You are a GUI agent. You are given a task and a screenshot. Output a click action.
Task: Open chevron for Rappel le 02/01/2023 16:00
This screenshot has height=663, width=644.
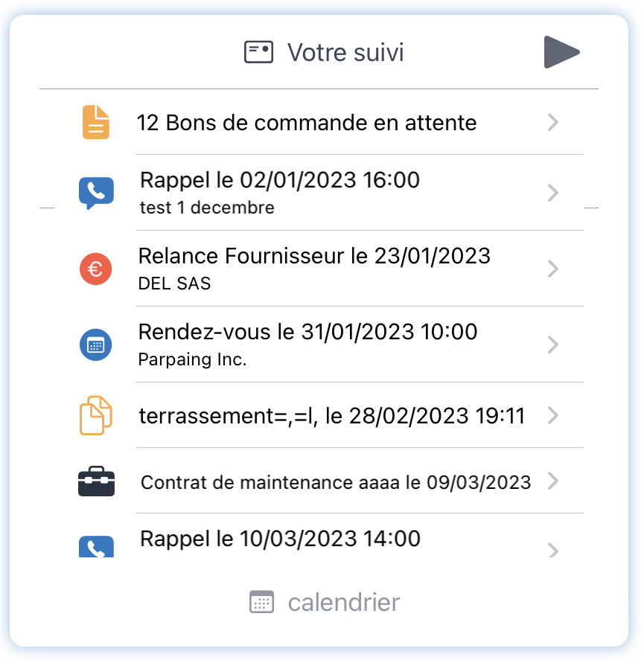coord(552,193)
